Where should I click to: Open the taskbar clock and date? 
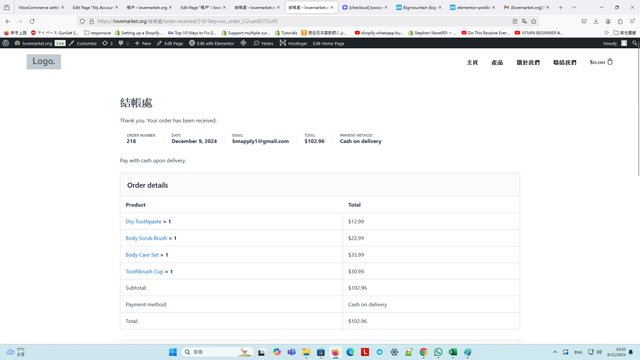(x=617, y=352)
